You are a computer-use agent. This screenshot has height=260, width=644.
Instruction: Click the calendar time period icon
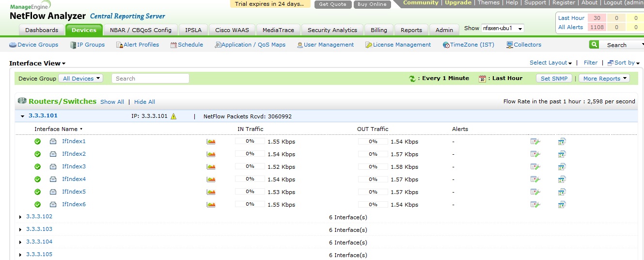click(482, 79)
